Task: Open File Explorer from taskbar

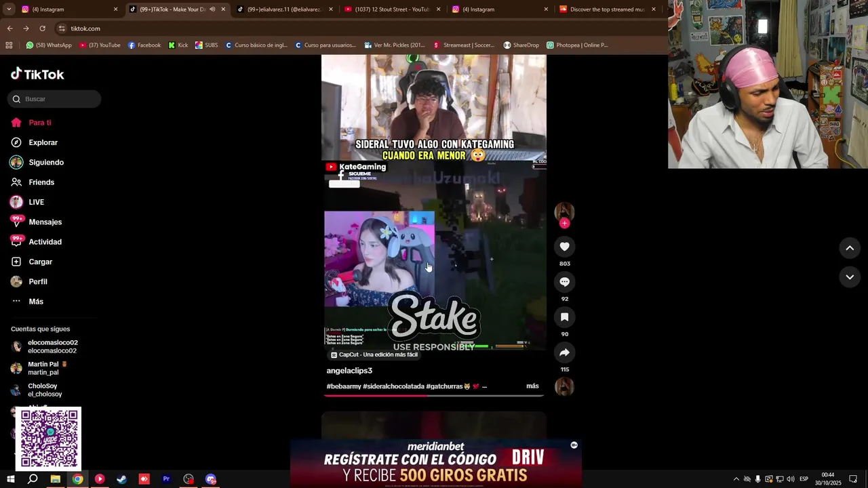Action: (x=55, y=479)
